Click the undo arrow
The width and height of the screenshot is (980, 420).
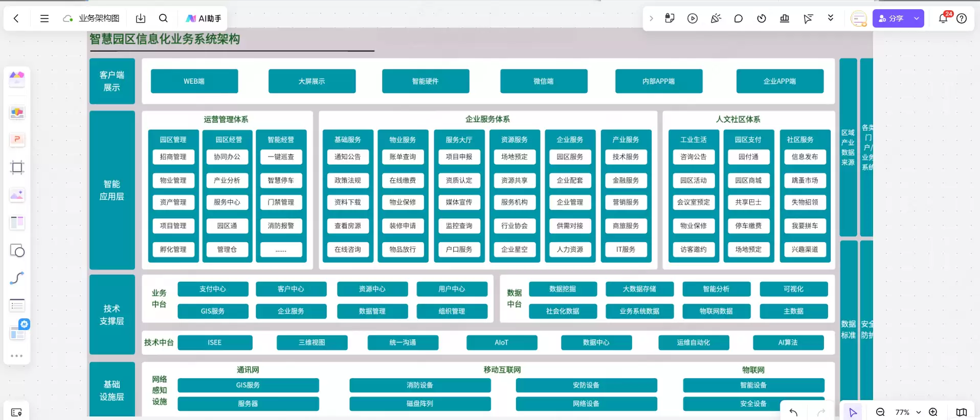click(793, 412)
